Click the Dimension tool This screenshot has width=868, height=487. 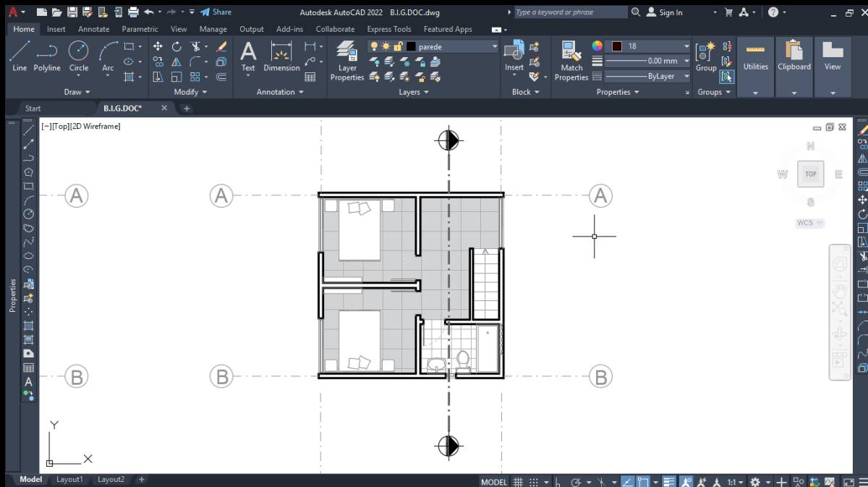(281, 56)
